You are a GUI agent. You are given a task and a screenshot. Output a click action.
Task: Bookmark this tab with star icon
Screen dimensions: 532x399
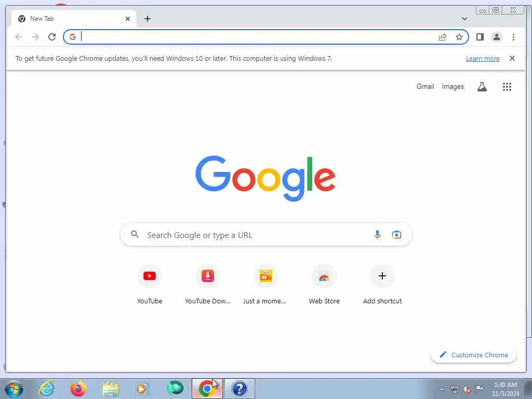tap(459, 37)
